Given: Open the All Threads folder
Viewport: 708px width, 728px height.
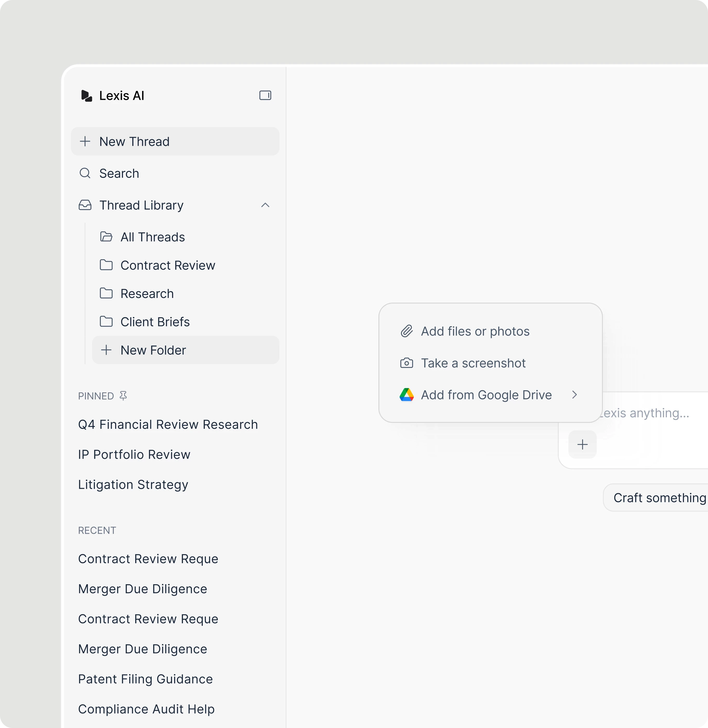Looking at the screenshot, I should click(186, 237).
